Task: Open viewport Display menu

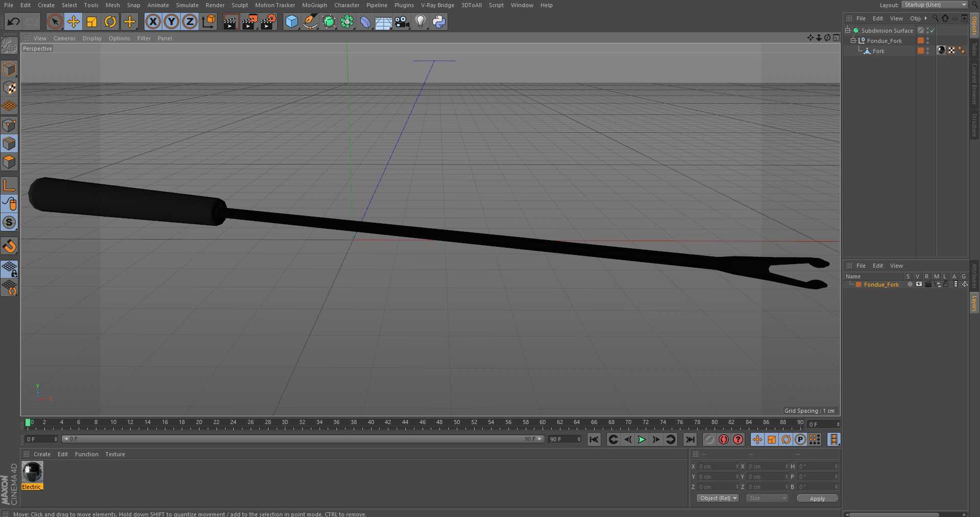Action: click(x=92, y=38)
